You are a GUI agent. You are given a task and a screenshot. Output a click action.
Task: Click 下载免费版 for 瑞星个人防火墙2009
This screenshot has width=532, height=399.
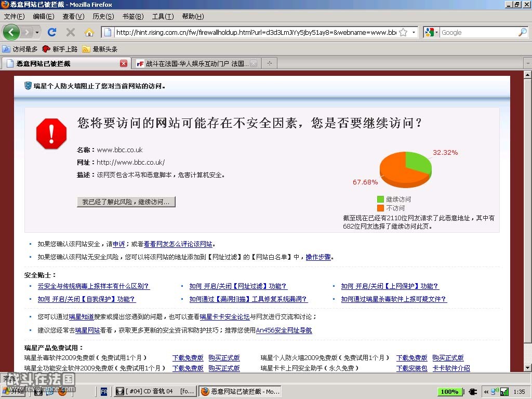411,357
